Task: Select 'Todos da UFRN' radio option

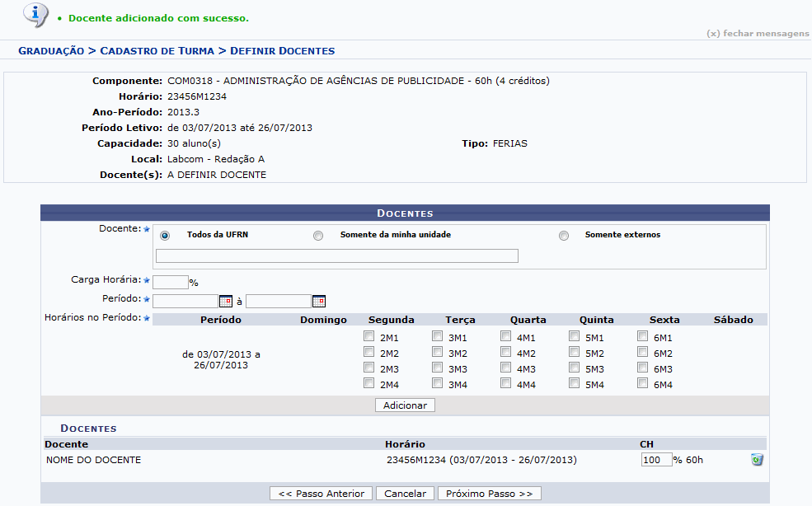Action: click(x=165, y=236)
